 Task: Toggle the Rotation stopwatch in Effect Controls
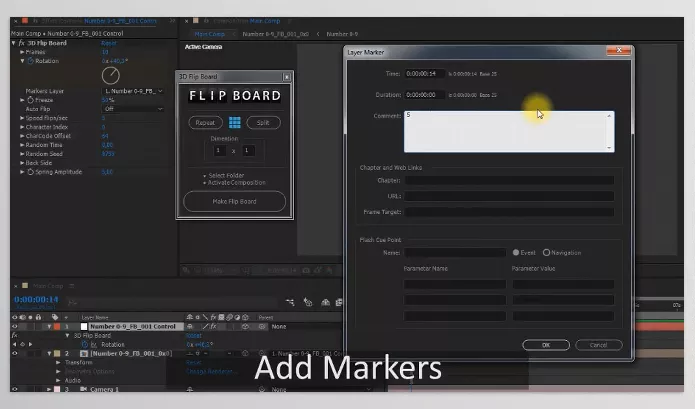click(x=31, y=61)
